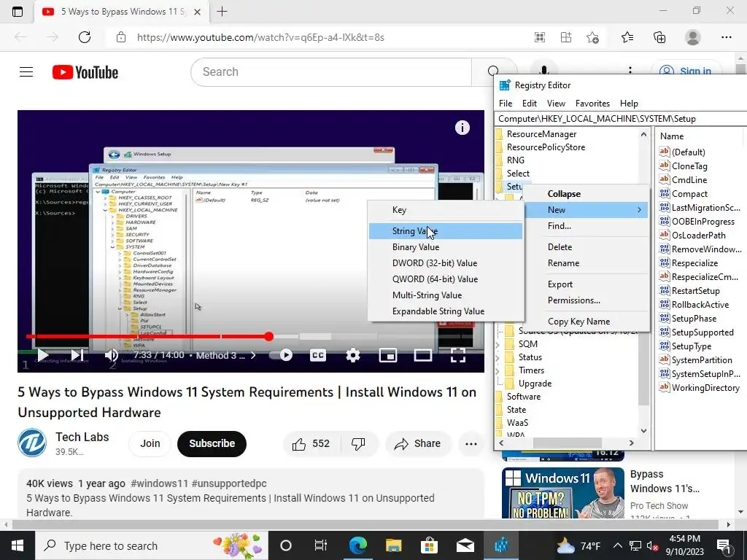Expand the SQM registry key
The height and width of the screenshot is (560, 747).
498,344
